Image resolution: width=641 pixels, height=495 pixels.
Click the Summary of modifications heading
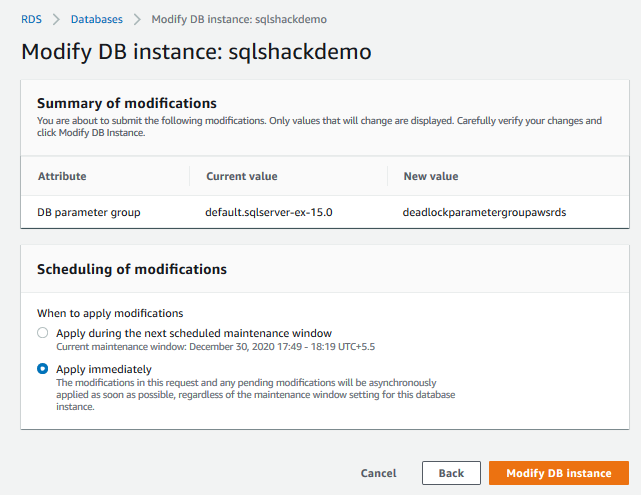click(x=126, y=103)
